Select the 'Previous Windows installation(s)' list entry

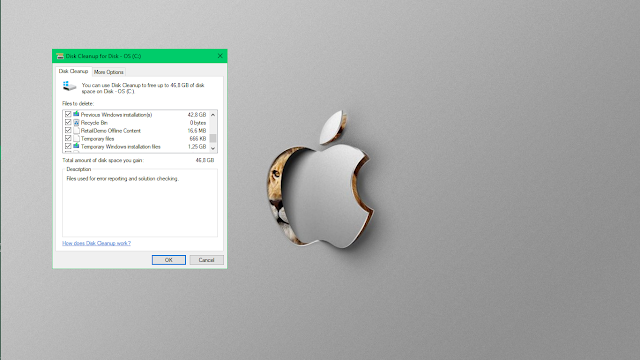[116, 115]
